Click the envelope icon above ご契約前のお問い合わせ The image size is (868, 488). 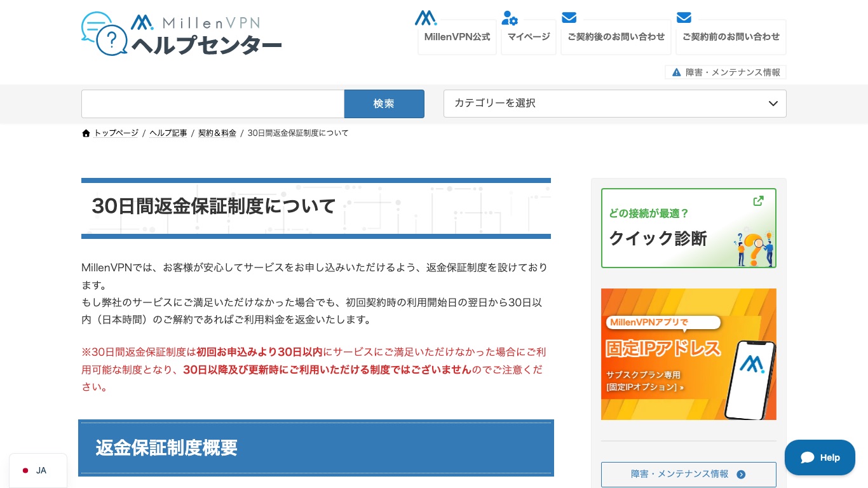(x=684, y=17)
